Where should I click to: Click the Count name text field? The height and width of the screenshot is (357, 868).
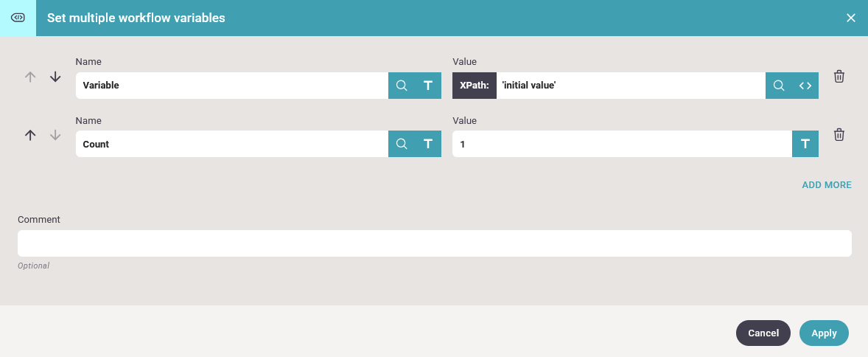[231, 144]
